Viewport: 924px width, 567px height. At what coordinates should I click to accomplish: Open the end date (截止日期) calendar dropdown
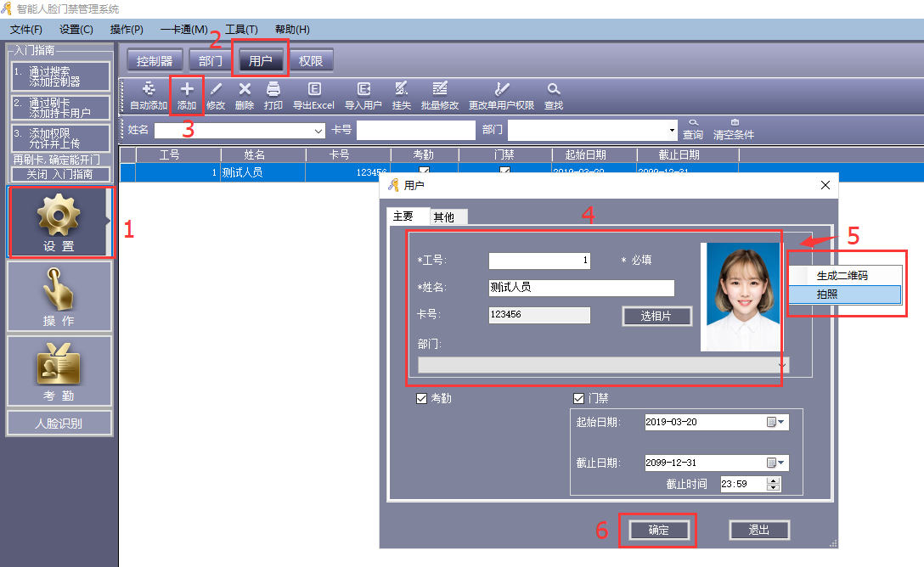click(x=776, y=463)
